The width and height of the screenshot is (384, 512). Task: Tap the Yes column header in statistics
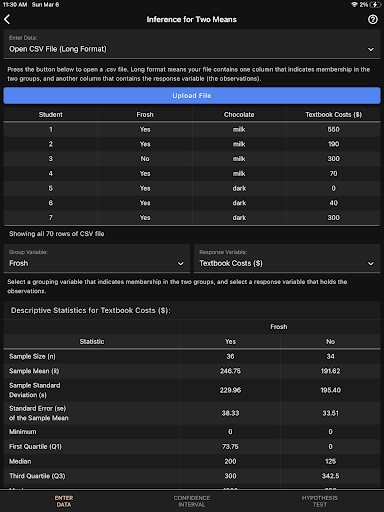[230, 342]
